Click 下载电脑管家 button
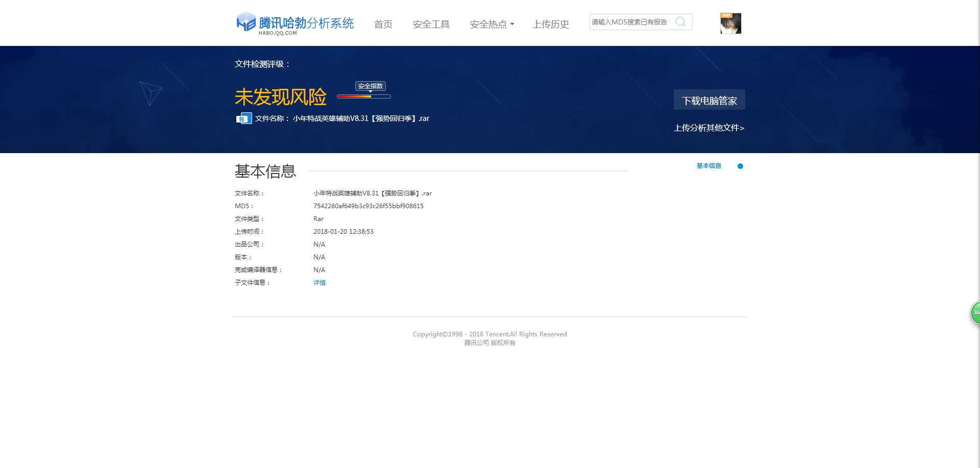This screenshot has width=980, height=468. 709,100
